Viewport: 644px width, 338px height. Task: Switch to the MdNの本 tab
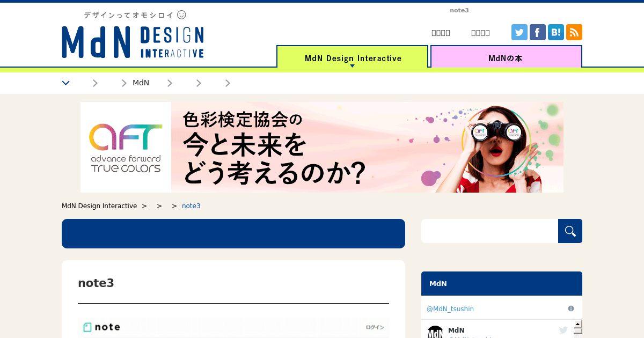(x=506, y=57)
